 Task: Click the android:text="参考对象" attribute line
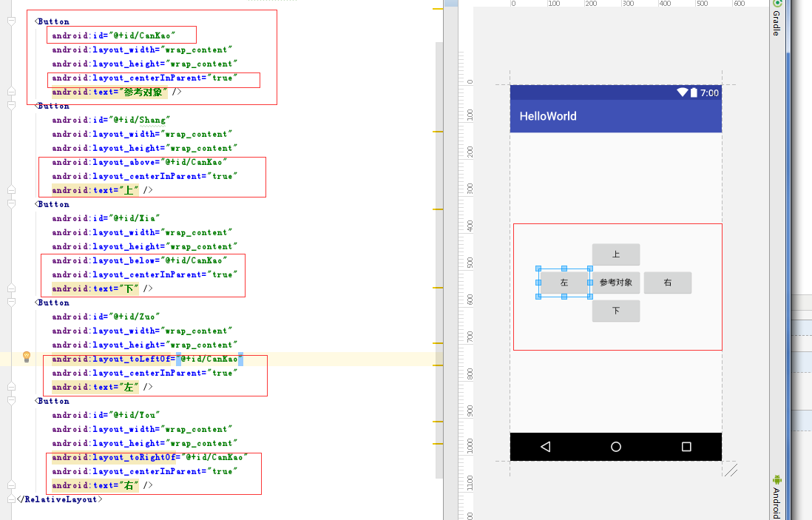[x=117, y=92]
